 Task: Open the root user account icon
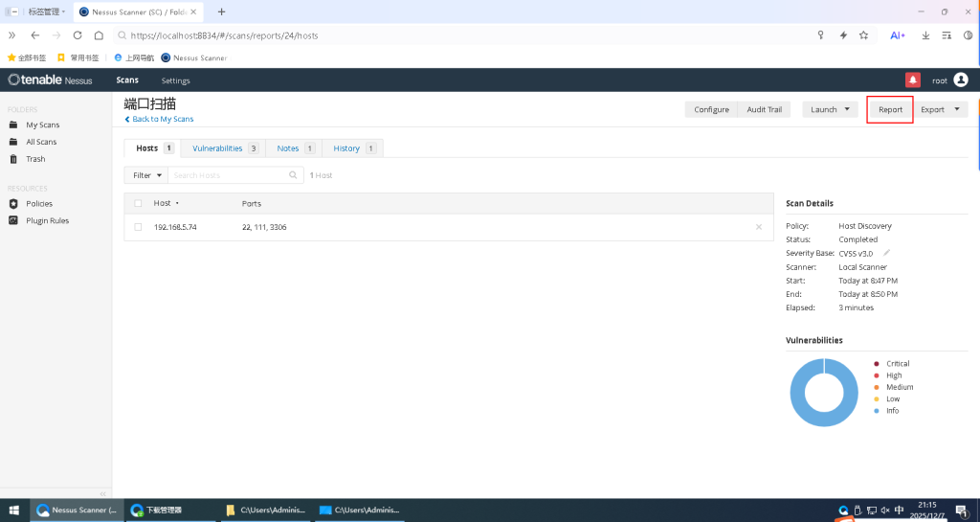click(x=960, y=80)
